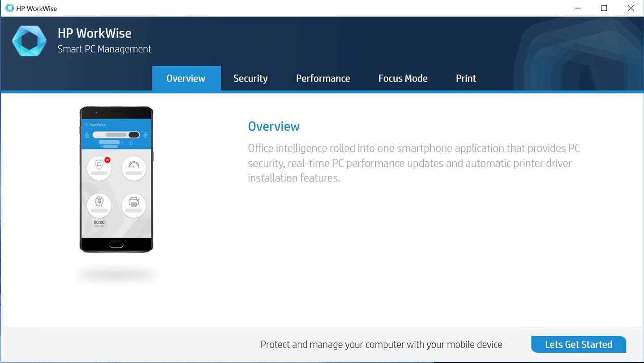
Task: Select the Focus Mode tab
Action: point(403,78)
